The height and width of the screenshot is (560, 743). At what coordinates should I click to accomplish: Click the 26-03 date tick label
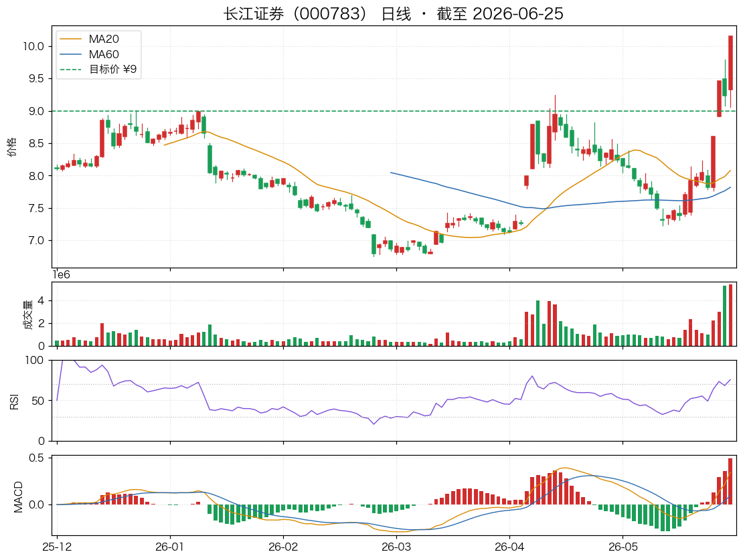(396, 547)
